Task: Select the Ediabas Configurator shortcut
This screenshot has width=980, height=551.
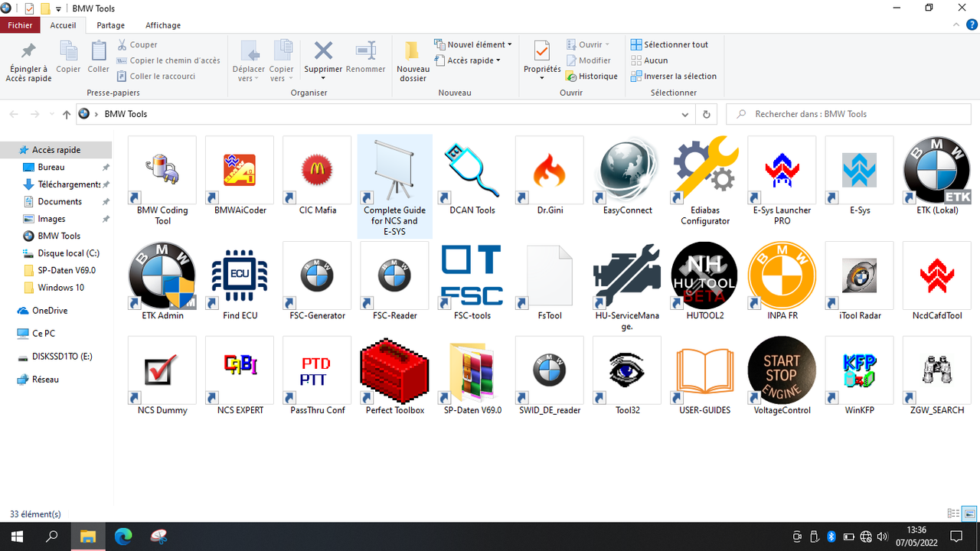Action: click(x=705, y=181)
